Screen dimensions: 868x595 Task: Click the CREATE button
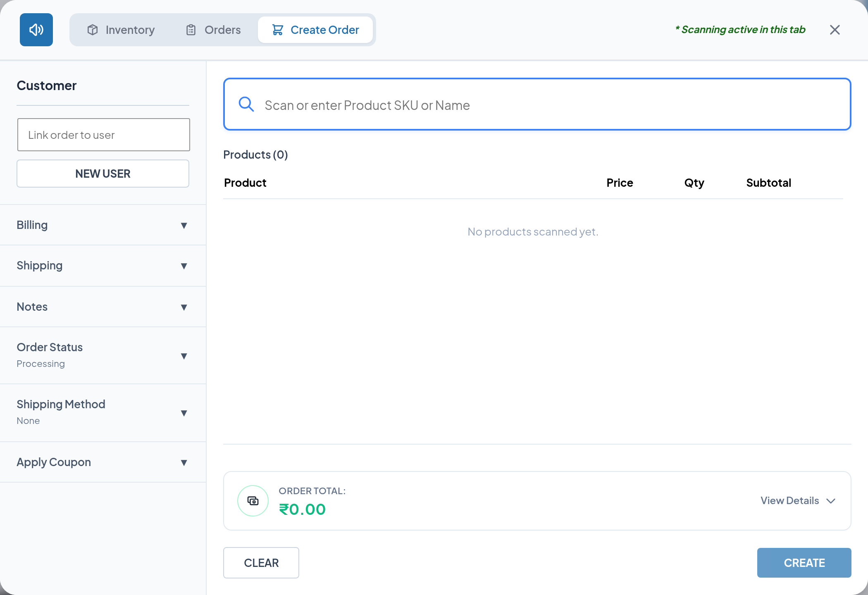[x=804, y=563]
